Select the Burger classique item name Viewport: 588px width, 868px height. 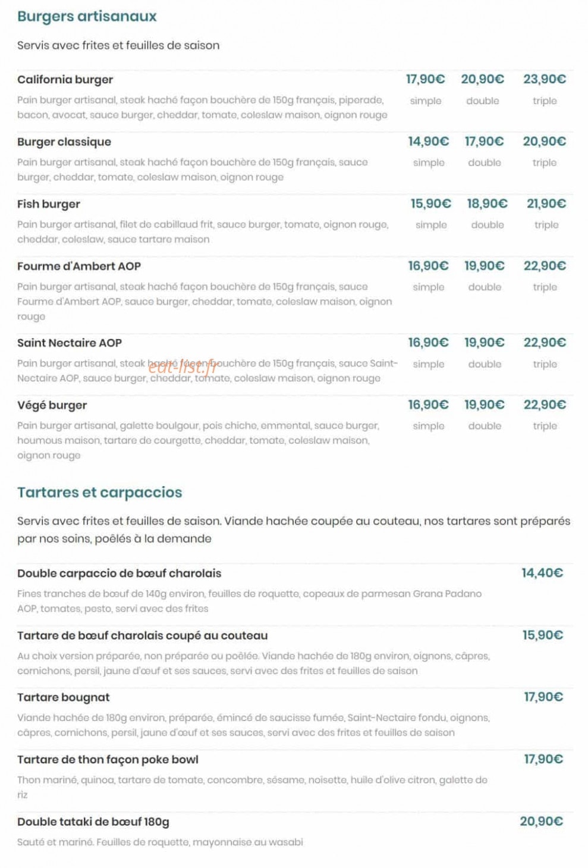point(64,142)
